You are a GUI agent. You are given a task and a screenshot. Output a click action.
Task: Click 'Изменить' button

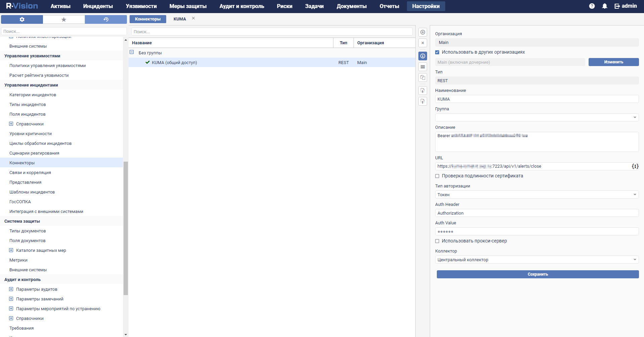click(x=613, y=62)
